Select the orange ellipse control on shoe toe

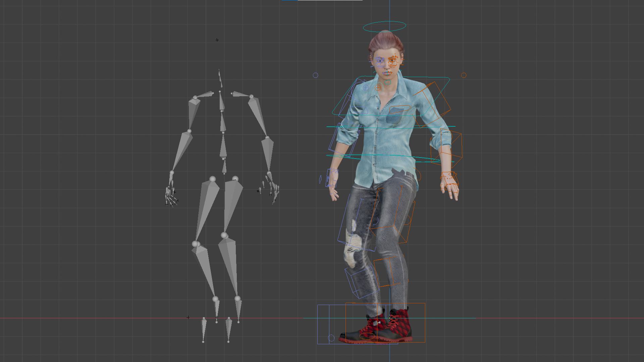[x=367, y=336]
